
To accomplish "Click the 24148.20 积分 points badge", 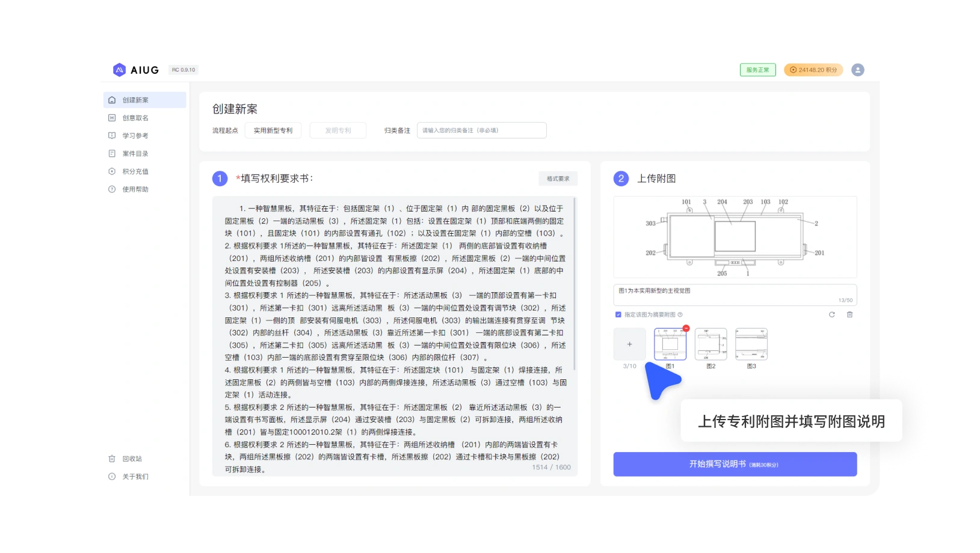I will (x=813, y=70).
